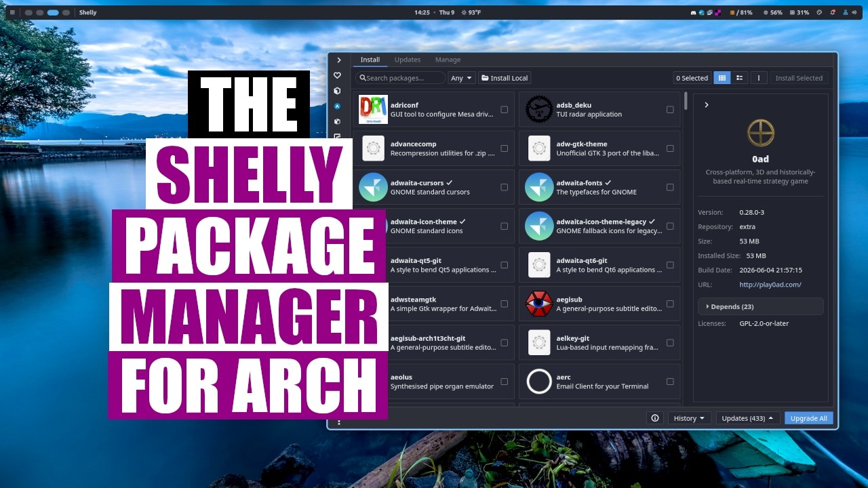868x488 pixels.
Task: Click the Install Selected button
Action: 799,78
